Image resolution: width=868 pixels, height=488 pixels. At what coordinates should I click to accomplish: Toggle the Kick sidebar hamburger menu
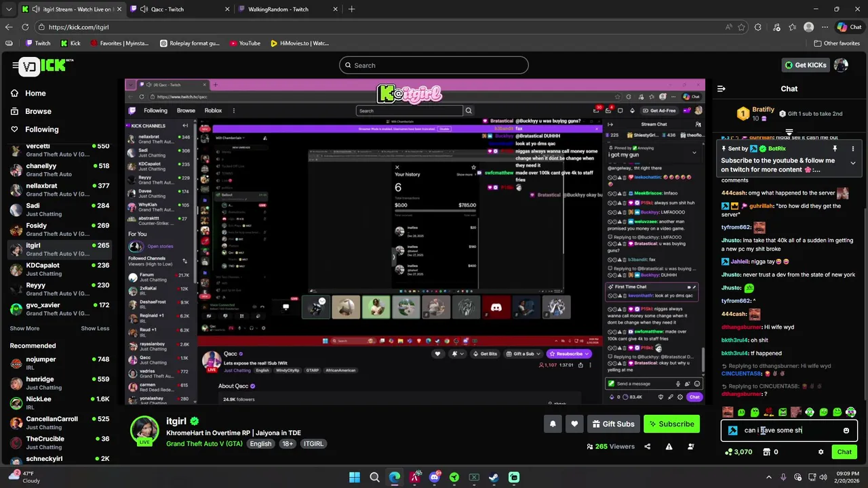click(x=15, y=65)
